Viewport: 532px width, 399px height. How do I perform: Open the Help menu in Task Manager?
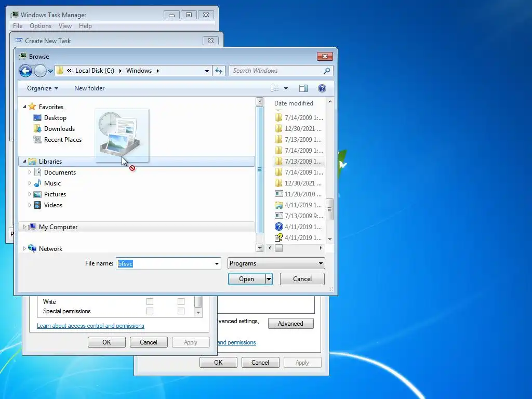coord(85,26)
